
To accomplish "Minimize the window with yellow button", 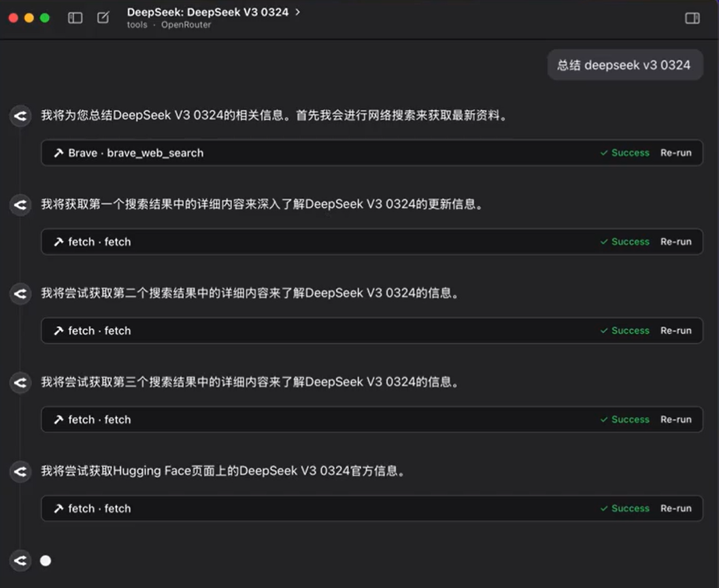I will click(x=29, y=18).
